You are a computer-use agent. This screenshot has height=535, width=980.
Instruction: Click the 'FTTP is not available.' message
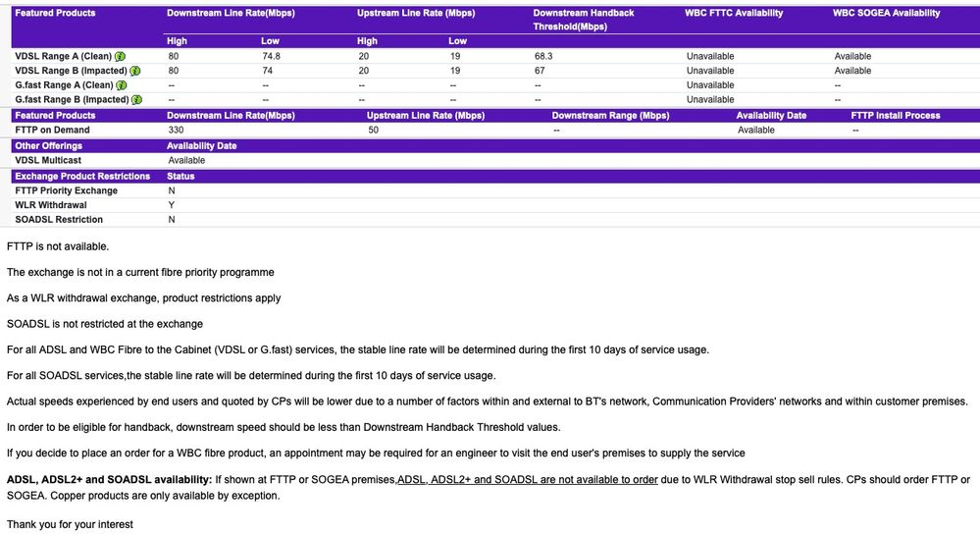(x=58, y=246)
